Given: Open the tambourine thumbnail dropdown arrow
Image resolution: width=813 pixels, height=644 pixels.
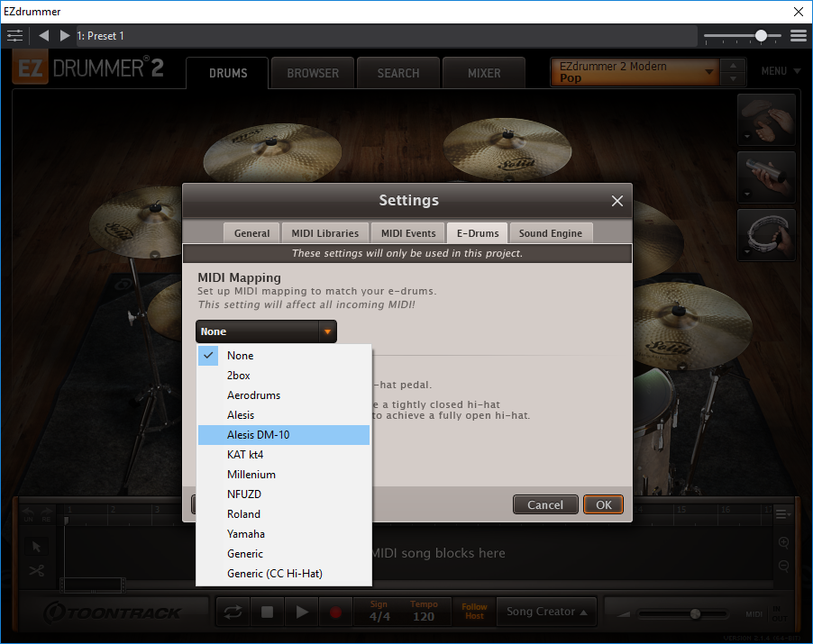Looking at the screenshot, I should (x=746, y=252).
